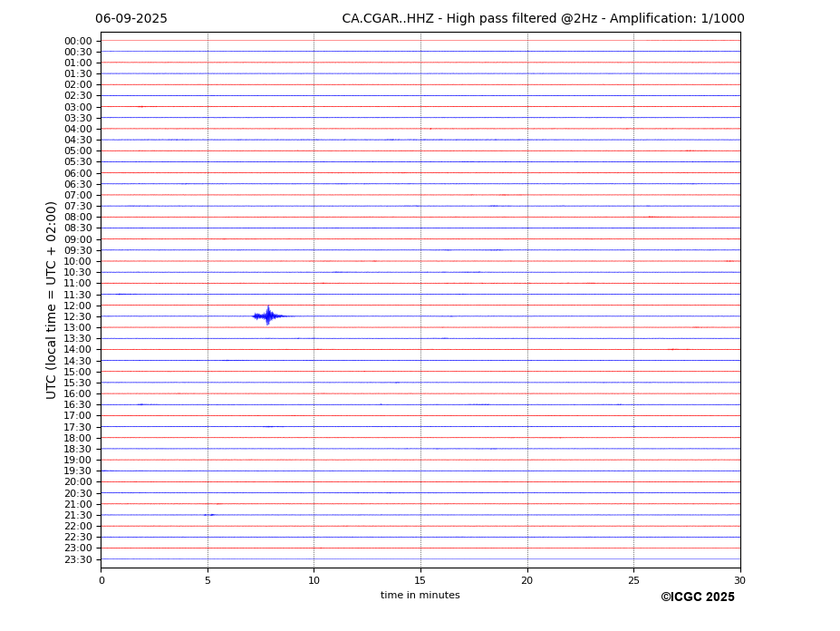This screenshot has width=840, height=631.
Task: Click the x-axis tick label 25
Action: (633, 580)
